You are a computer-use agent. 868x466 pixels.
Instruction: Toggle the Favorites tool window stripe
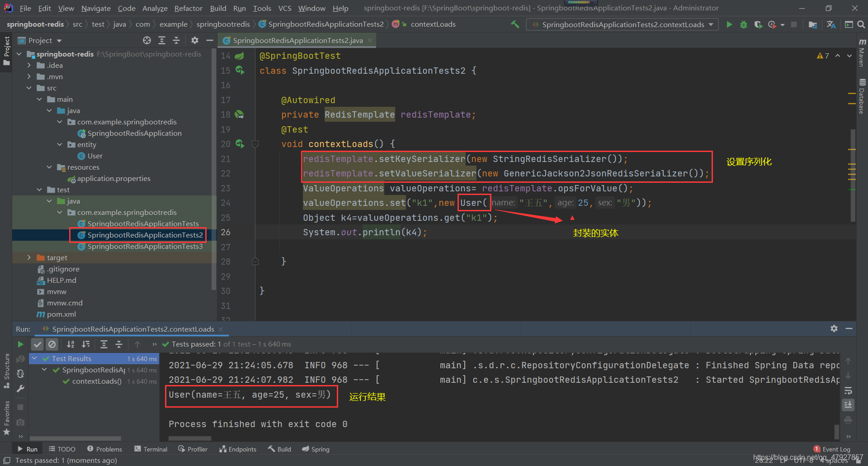coord(6,418)
